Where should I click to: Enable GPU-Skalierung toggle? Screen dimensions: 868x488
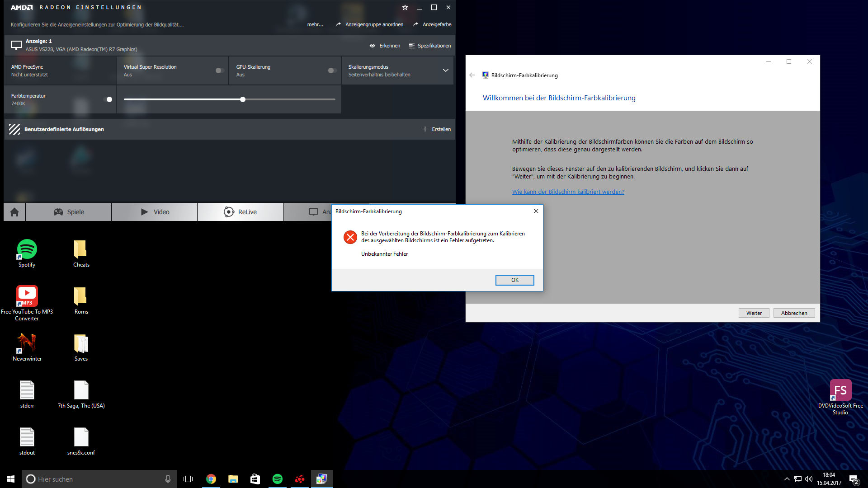tap(332, 70)
